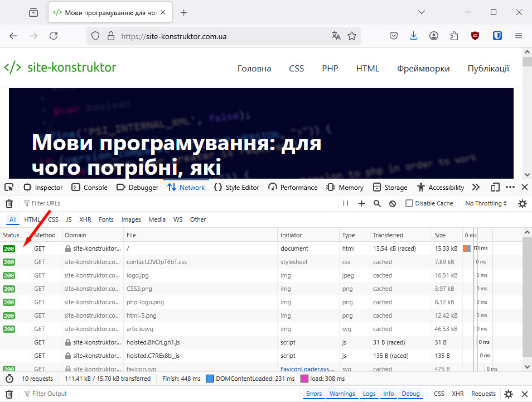Open the list-all-tabs dropdown
Screen dimensions: 532x402
[x=422, y=11]
